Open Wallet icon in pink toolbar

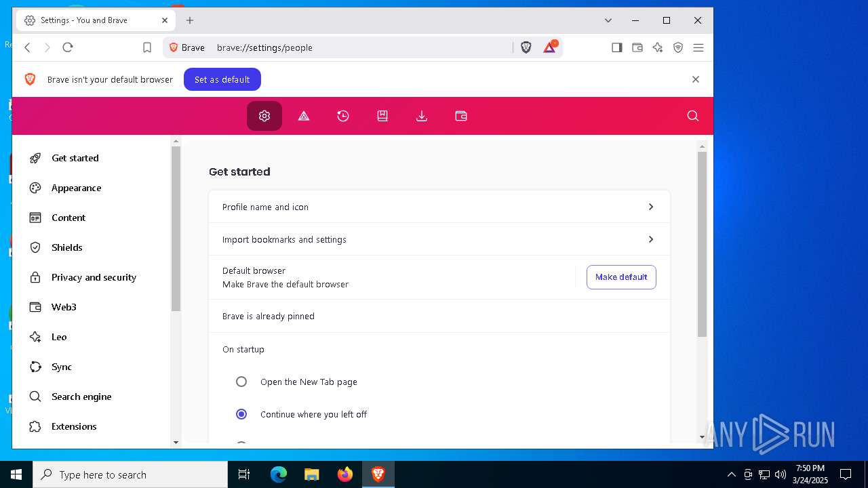click(461, 116)
